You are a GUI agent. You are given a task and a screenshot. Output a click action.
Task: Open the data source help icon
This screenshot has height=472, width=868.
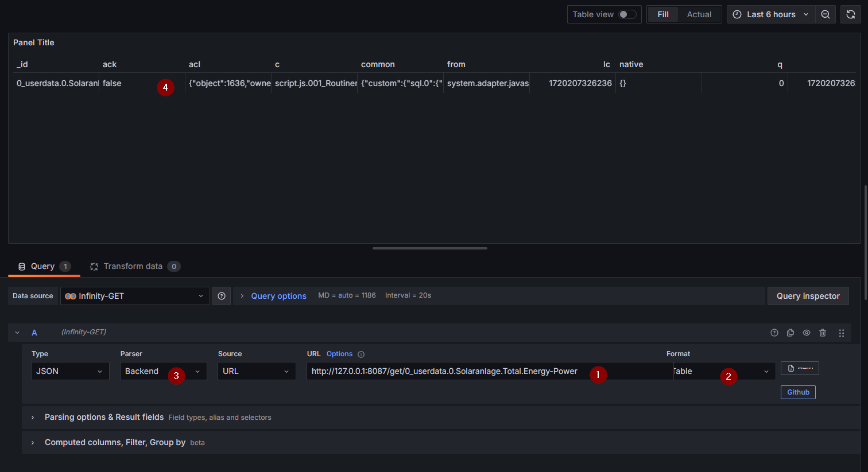[x=222, y=296]
